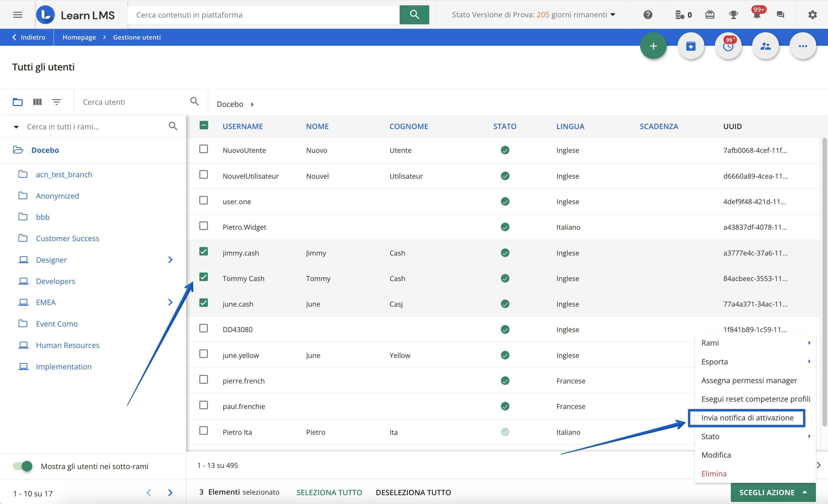Uncheck the jimmy.cash row checkbox
Viewport: 828px width, 504px height.
click(x=203, y=251)
